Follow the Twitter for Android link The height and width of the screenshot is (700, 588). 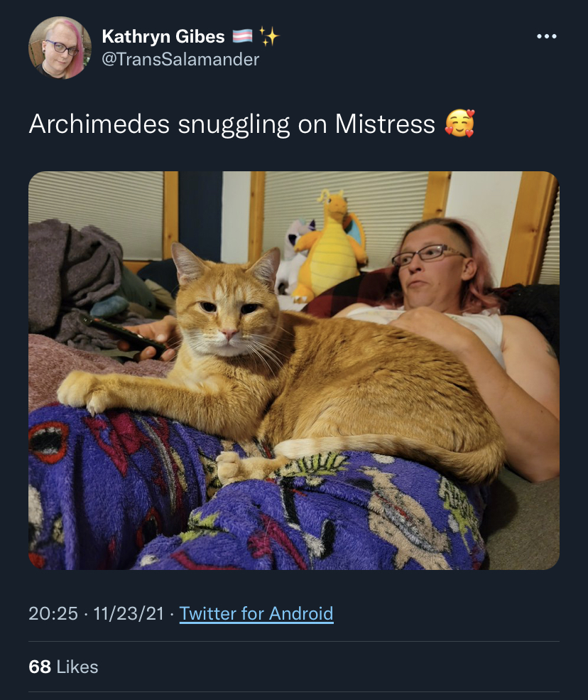(256, 613)
